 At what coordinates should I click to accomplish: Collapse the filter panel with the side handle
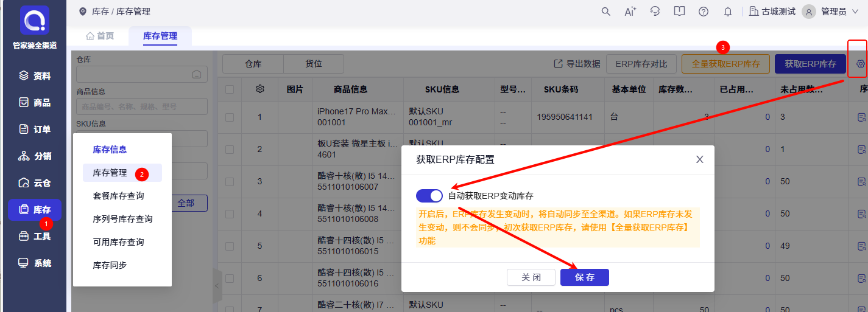[x=217, y=286]
